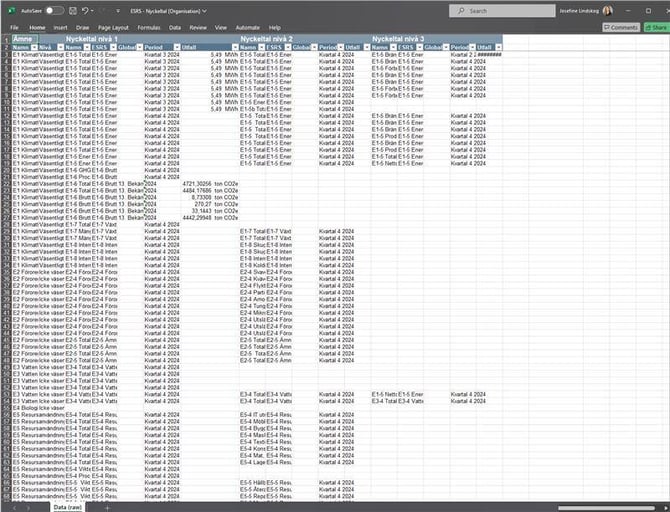Image resolution: width=670 pixels, height=512 pixels.
Task: Switch to the View tab
Action: click(x=220, y=28)
